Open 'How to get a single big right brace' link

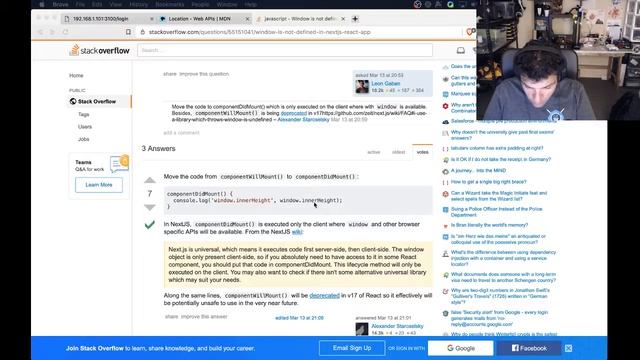(489, 182)
